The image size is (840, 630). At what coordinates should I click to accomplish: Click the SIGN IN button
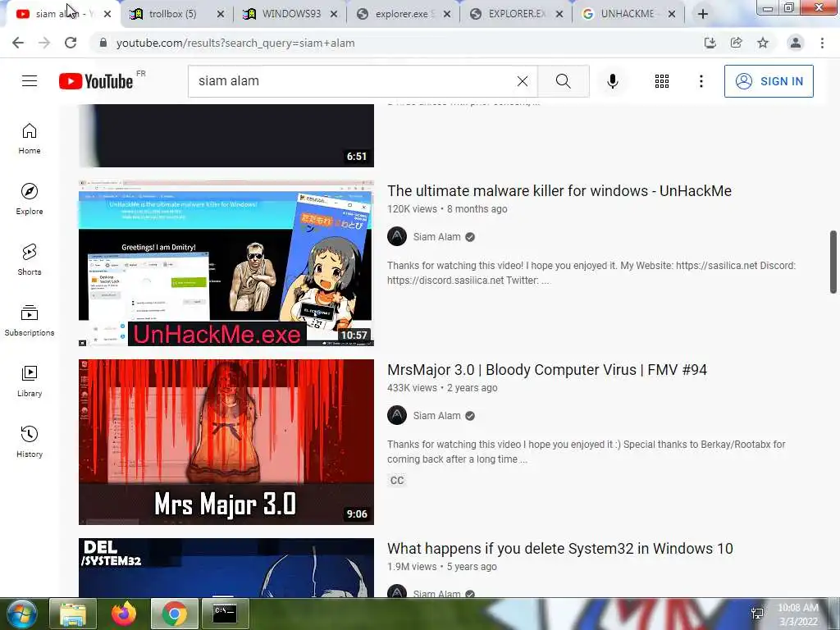pyautogui.click(x=769, y=81)
